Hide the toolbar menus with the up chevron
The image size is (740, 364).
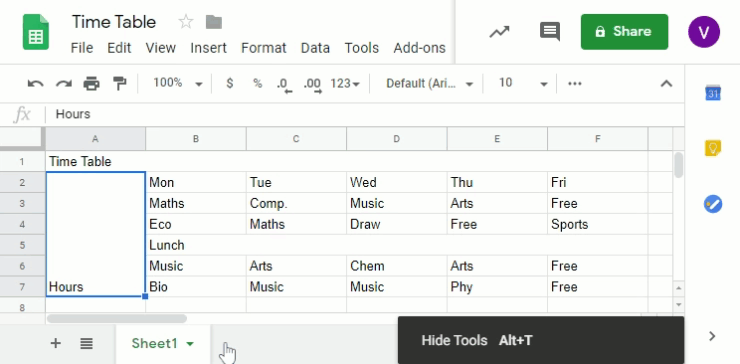pyautogui.click(x=666, y=84)
